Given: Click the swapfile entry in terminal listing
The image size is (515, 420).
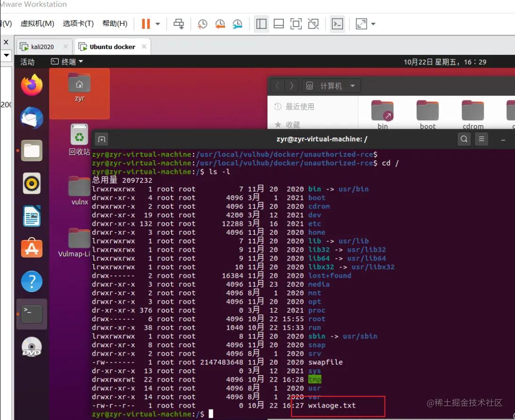Looking at the screenshot, I should tap(325, 362).
